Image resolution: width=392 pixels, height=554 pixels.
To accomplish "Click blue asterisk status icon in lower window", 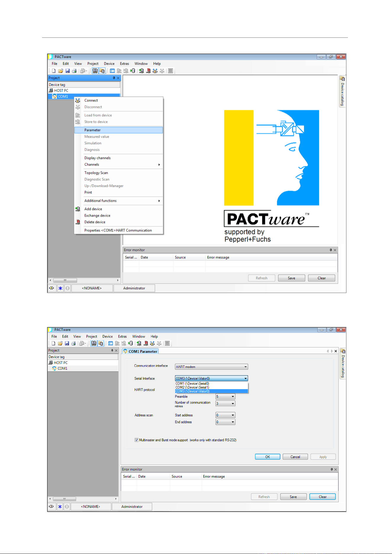I will pyautogui.click(x=60, y=507).
